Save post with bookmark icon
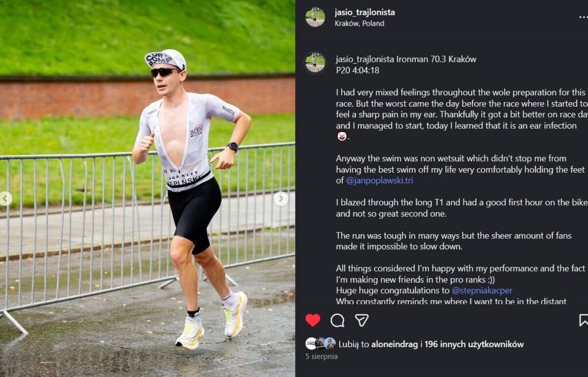The width and height of the screenshot is (588, 377). [583, 320]
